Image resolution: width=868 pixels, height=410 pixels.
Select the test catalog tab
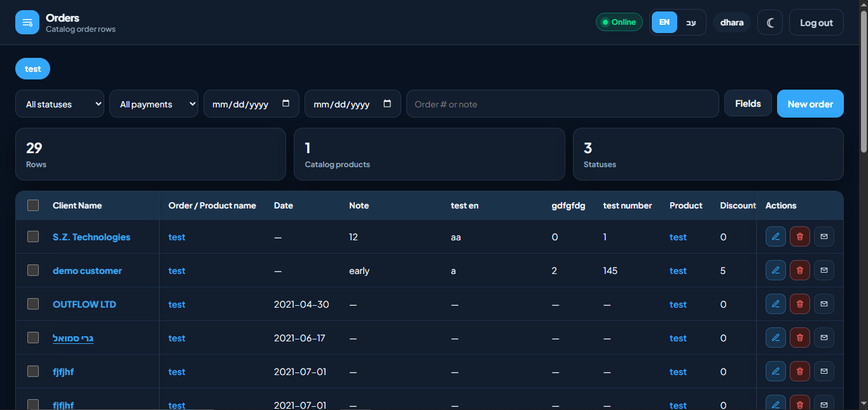tap(33, 69)
